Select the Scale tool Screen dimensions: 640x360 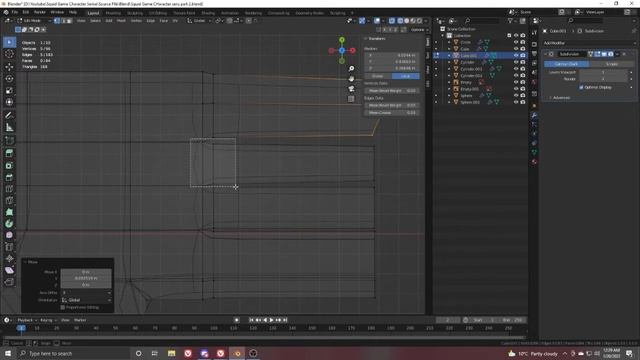9,90
